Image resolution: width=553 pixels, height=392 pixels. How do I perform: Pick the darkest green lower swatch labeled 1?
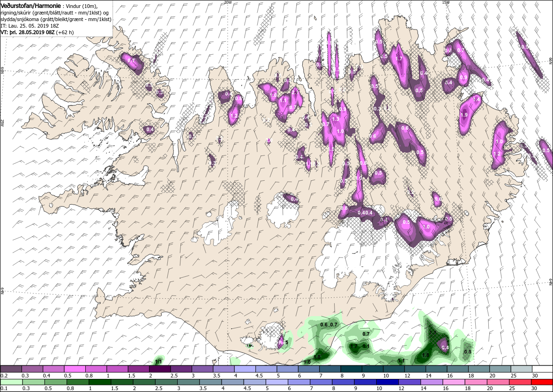tap(100, 382)
